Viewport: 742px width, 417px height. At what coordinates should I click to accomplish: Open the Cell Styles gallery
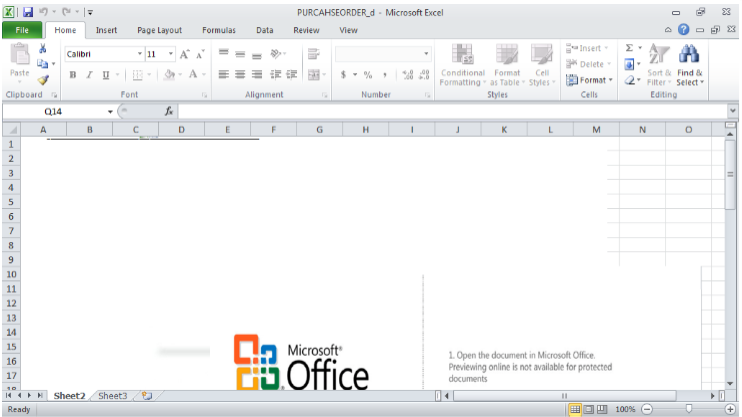coord(542,65)
